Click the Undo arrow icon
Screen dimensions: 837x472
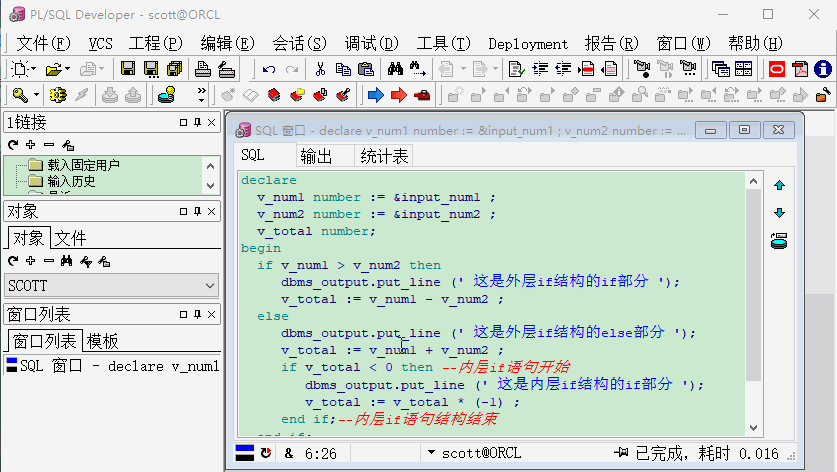(269, 69)
